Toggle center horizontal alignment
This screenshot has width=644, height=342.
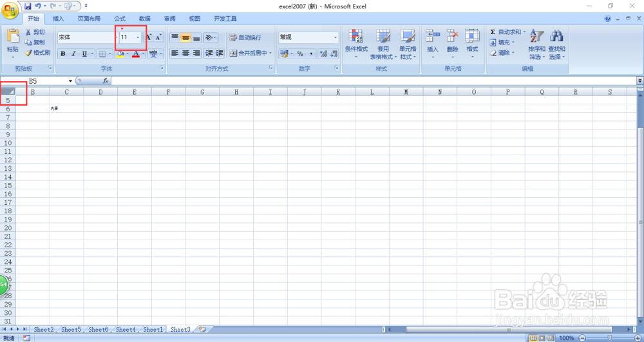pos(185,53)
